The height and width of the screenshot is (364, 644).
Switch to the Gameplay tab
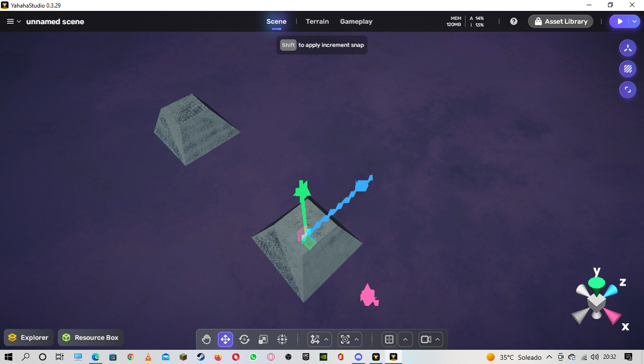coord(356,21)
